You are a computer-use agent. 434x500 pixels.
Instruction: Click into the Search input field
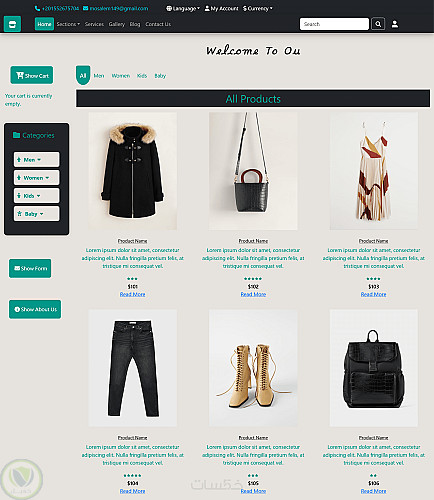click(334, 24)
